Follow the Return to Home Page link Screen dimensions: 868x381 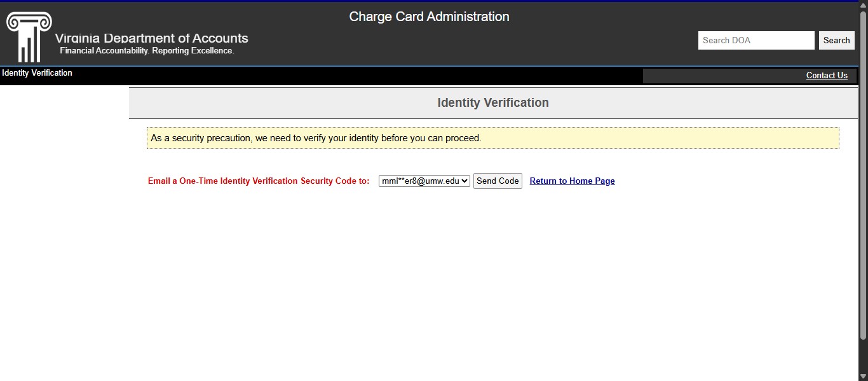(572, 181)
